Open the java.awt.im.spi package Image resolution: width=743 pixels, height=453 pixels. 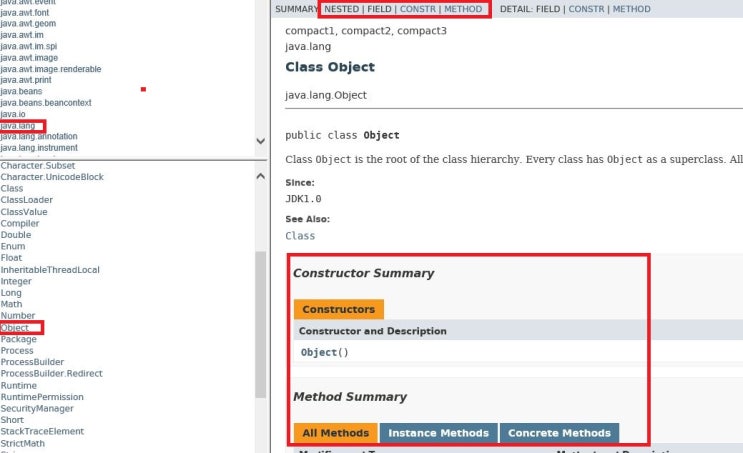[28, 46]
